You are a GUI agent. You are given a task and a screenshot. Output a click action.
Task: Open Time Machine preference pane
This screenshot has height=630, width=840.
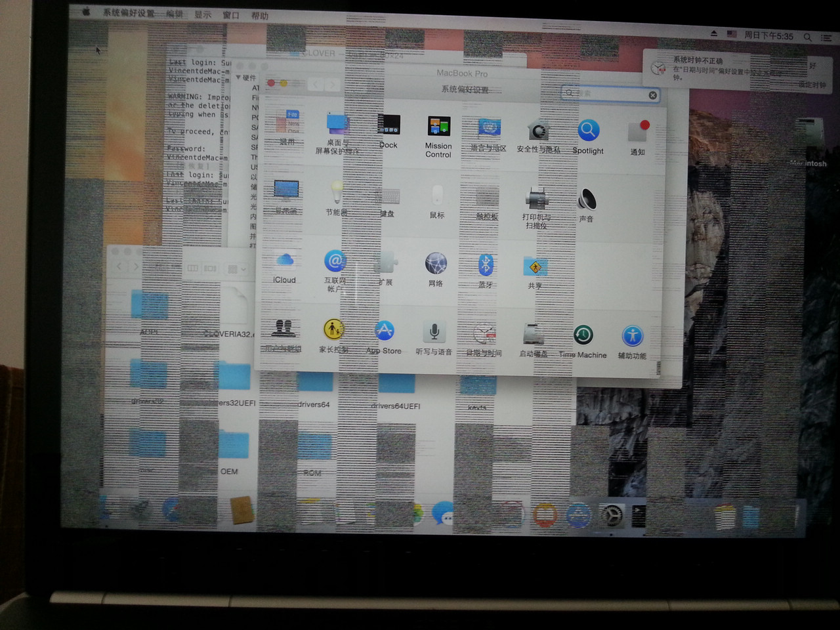coord(583,341)
